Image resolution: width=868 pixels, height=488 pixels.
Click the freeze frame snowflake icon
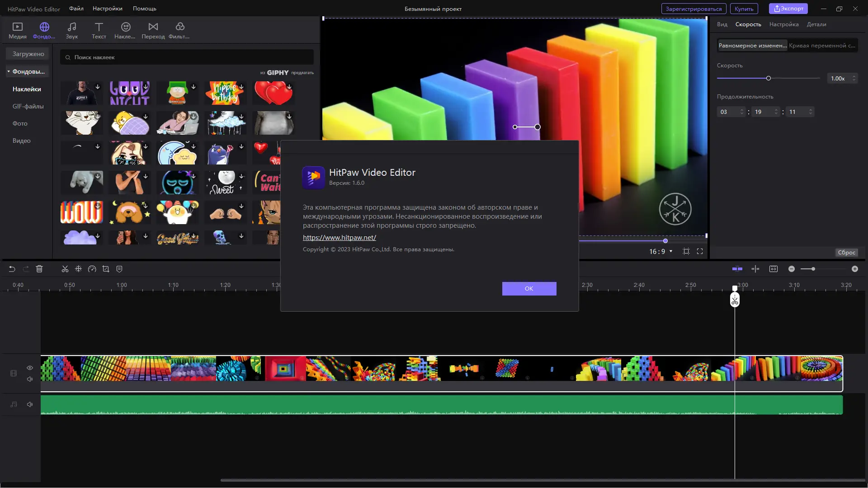pyautogui.click(x=78, y=269)
